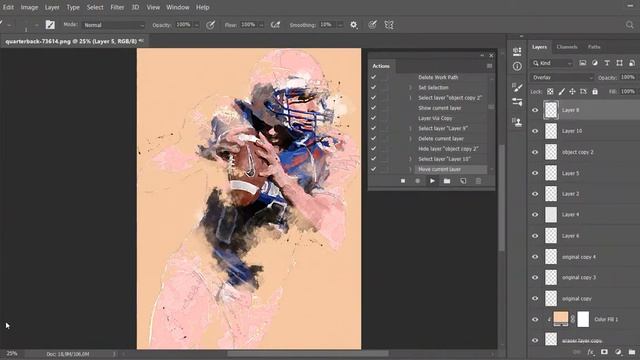Open the Filter menu
Image resolution: width=640 pixels, height=360 pixels.
pos(117,7)
